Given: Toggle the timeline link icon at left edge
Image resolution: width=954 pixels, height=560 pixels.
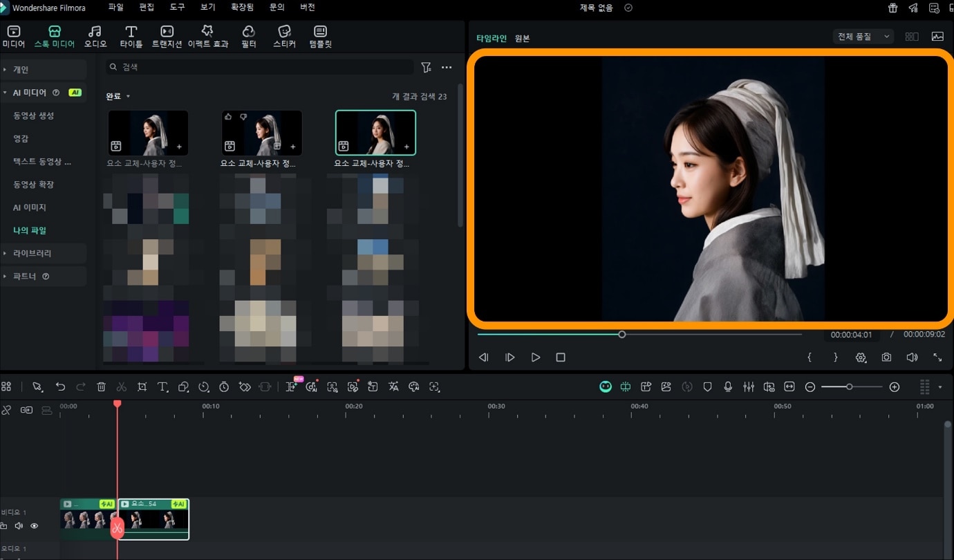Looking at the screenshot, I should pos(6,410).
